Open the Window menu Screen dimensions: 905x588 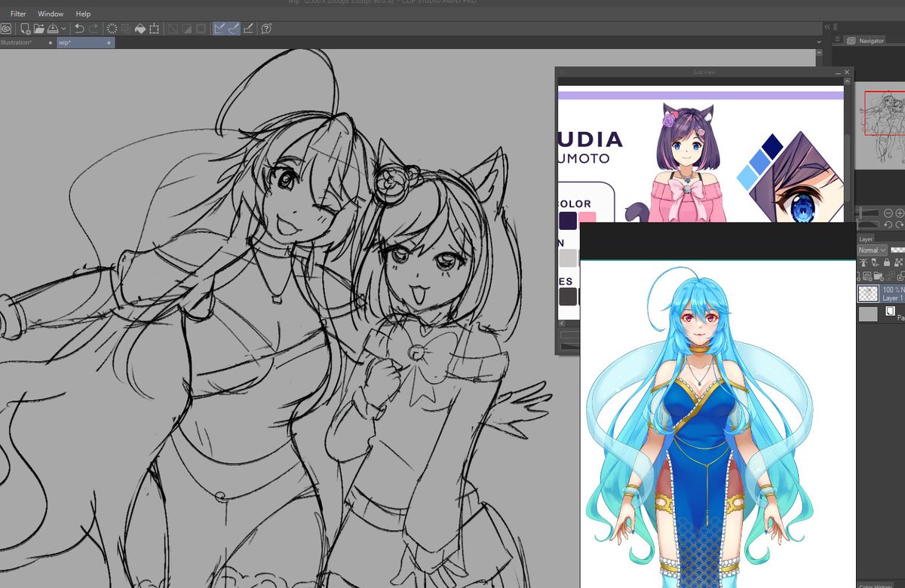[x=51, y=14]
